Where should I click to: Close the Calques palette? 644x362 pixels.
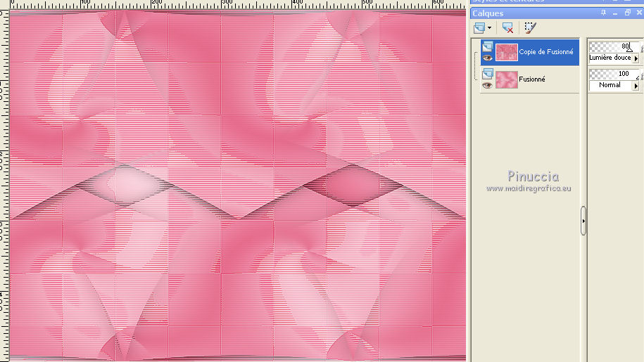pyautogui.click(x=639, y=13)
